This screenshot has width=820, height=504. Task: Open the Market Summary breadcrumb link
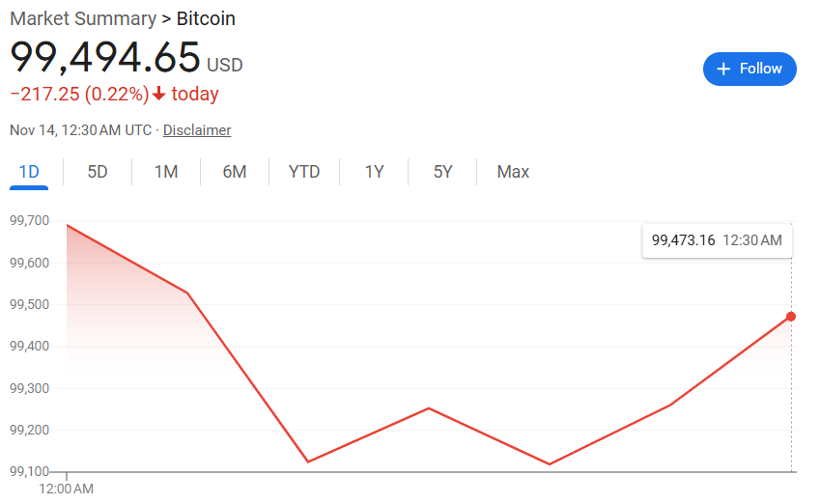pos(82,18)
